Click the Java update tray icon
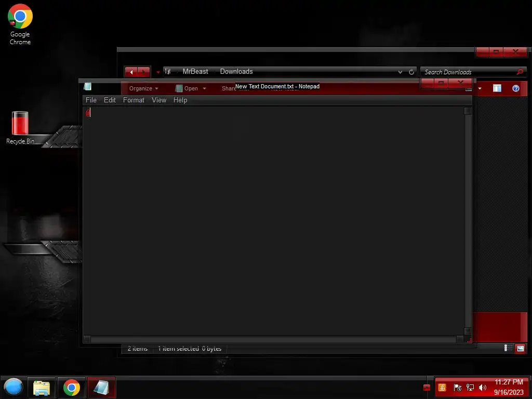 click(x=442, y=388)
